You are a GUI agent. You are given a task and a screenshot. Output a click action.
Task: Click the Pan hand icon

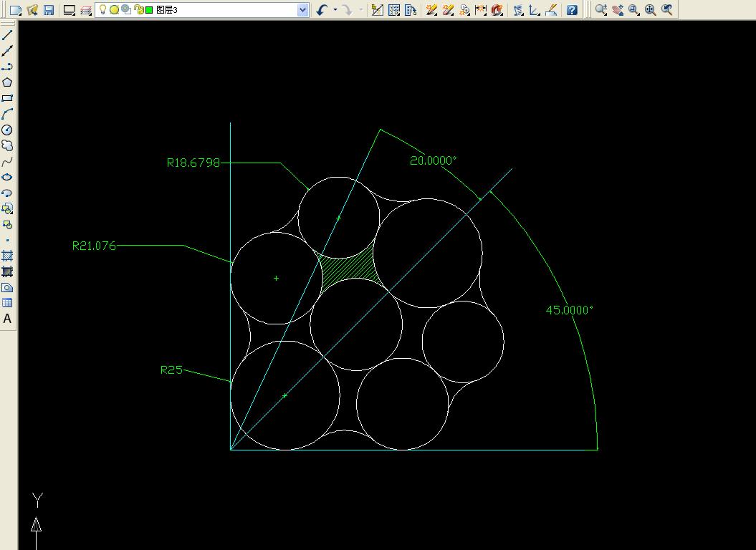(618, 9)
